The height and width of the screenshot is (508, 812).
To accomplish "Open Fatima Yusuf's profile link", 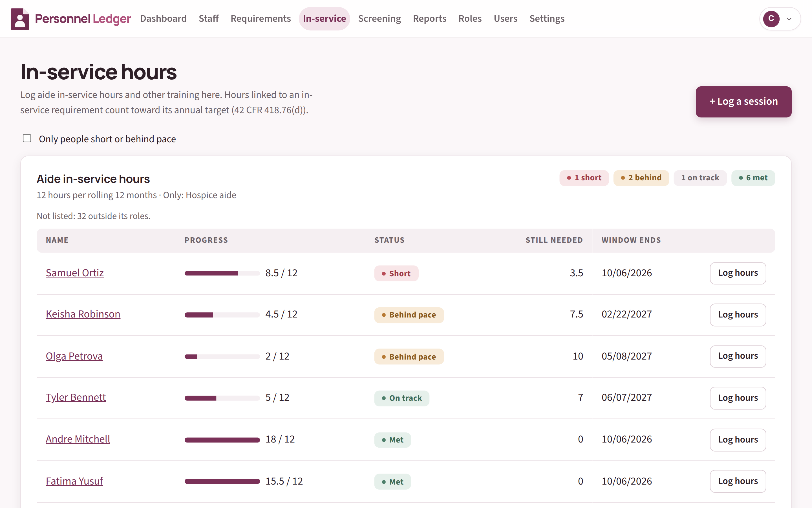I will 74,481.
